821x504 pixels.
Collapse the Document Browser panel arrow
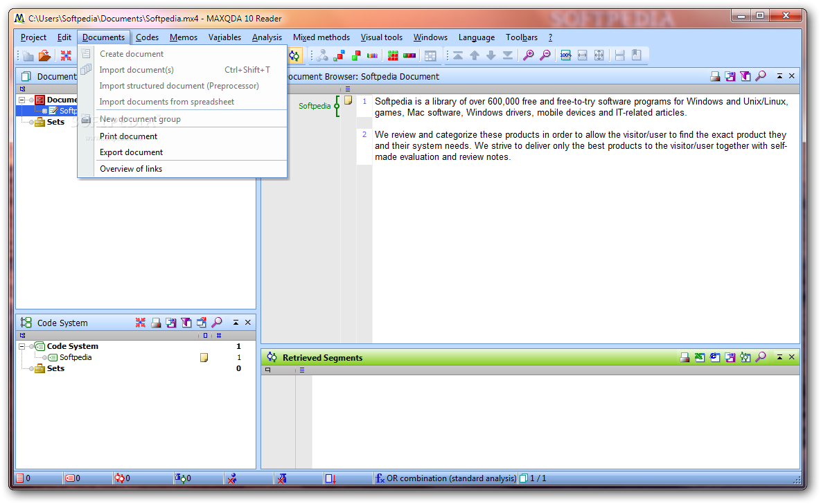pos(779,76)
